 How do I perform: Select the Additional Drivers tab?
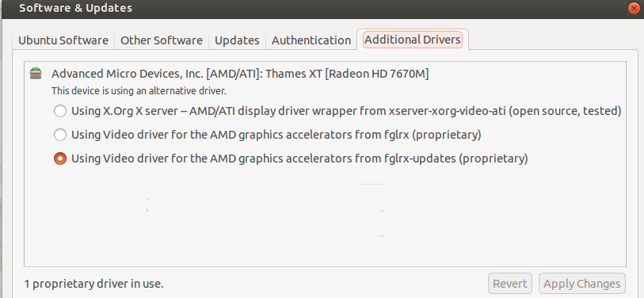click(x=413, y=40)
